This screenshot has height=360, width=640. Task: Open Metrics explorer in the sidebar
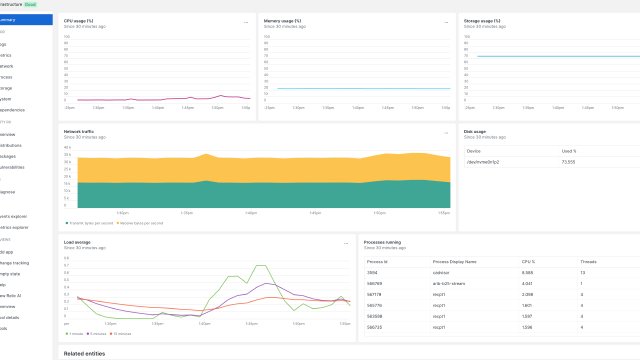(x=14, y=227)
